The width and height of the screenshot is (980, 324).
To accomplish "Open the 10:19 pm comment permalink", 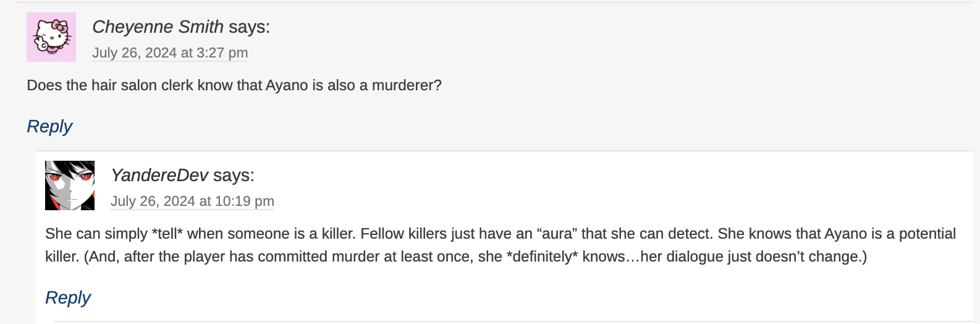I will (x=192, y=202).
